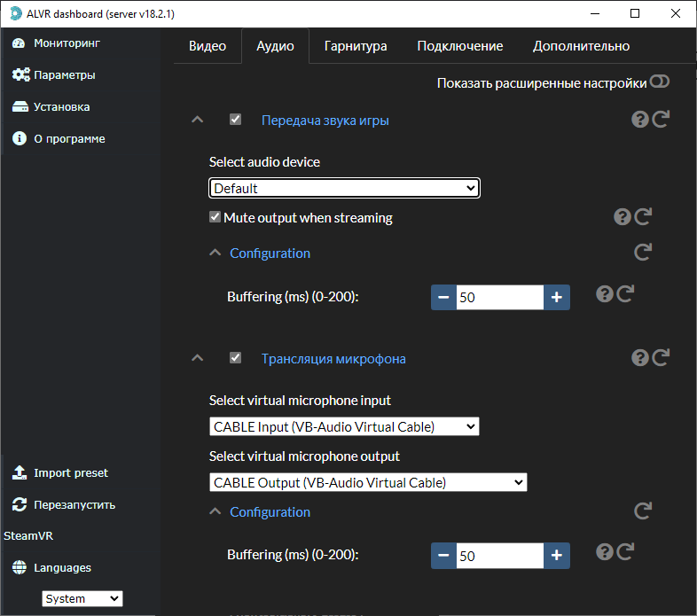
Task: Click the Import preset upload icon
Action: (20, 472)
